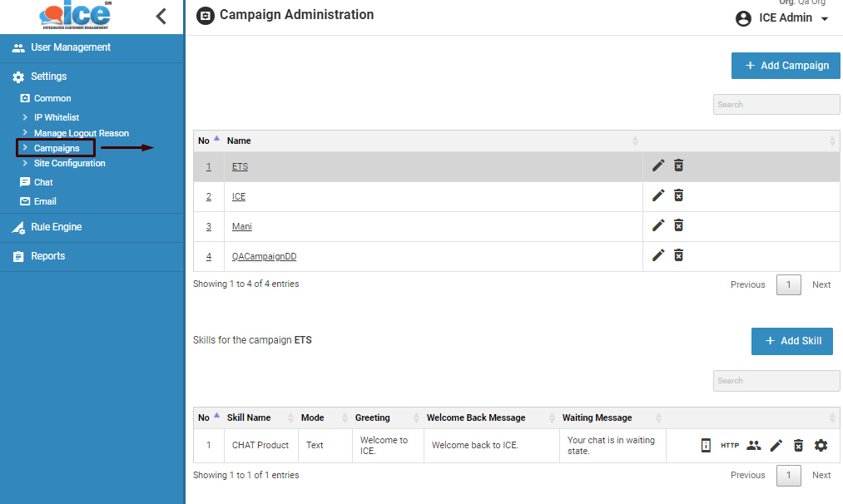Viewport: 843px width, 504px height.
Task: Open the Rule Engine menu
Action: pyautogui.click(x=56, y=227)
